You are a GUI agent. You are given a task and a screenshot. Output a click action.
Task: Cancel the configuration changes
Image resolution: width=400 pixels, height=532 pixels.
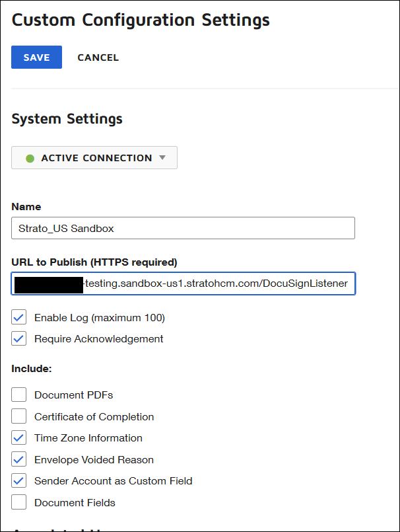(98, 57)
